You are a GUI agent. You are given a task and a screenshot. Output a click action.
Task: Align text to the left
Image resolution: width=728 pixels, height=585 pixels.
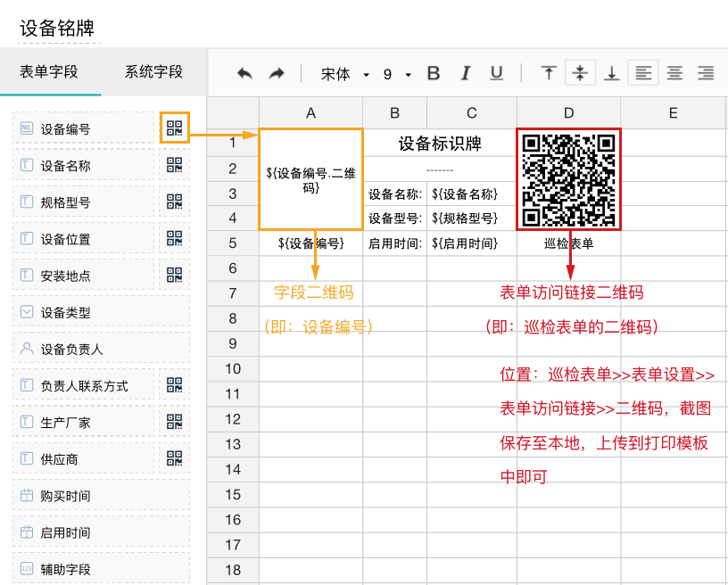click(643, 73)
